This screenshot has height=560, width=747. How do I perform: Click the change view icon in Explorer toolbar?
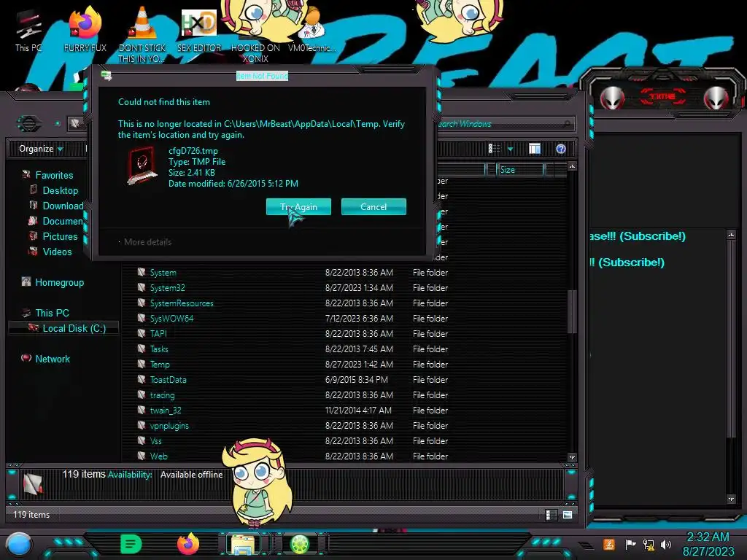pyautogui.click(x=494, y=149)
